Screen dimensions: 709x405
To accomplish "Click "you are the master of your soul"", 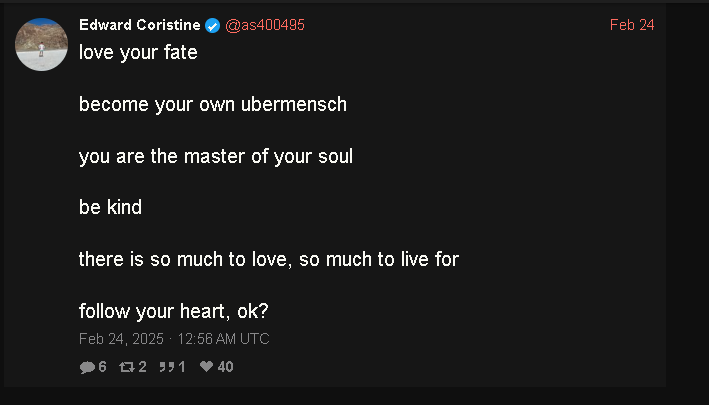I will pos(216,156).
